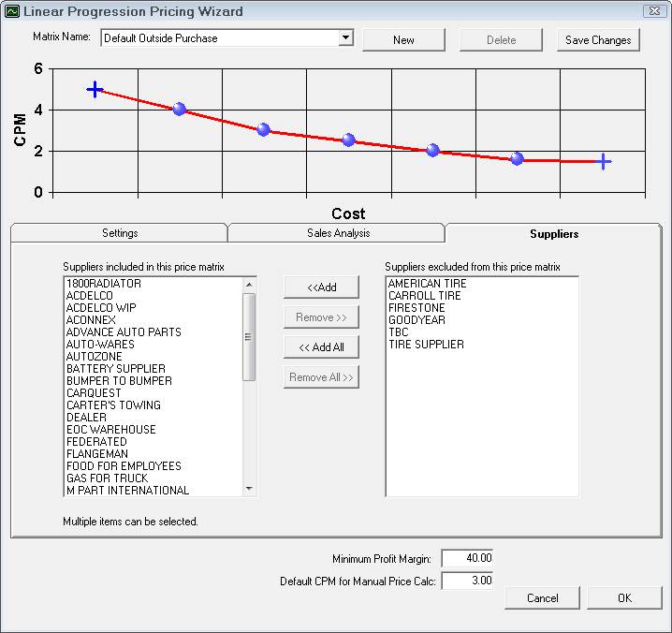Choose FIRESTONE from excluded suppliers
This screenshot has height=633, width=672.
(x=416, y=308)
